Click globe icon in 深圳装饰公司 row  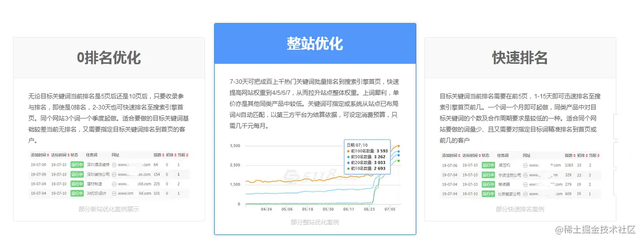[x=114, y=174]
